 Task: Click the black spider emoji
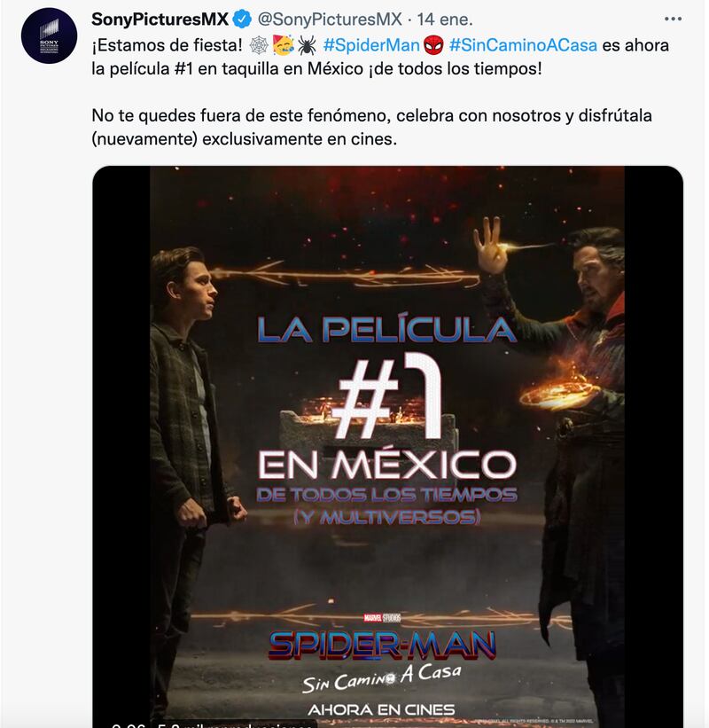(x=307, y=45)
